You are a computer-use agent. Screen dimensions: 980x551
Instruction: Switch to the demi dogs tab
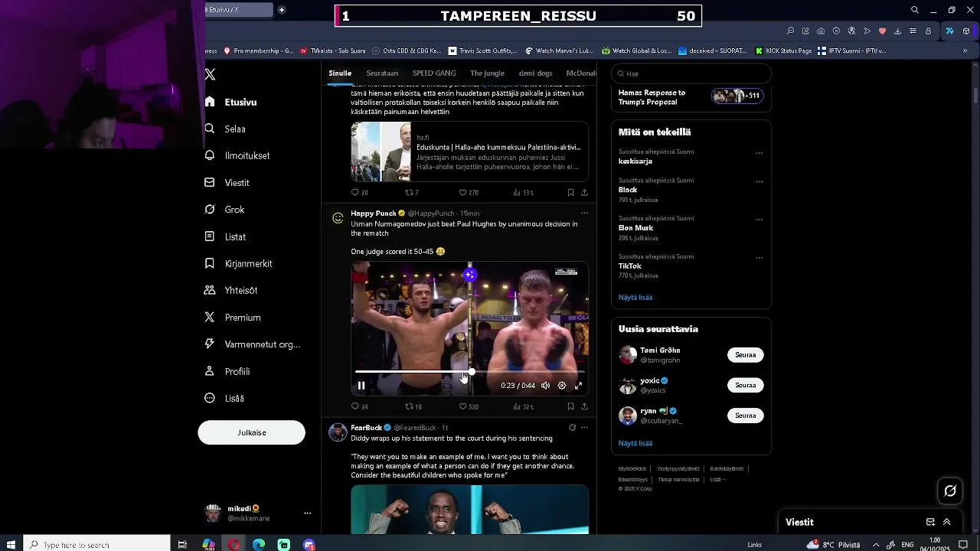pos(535,73)
